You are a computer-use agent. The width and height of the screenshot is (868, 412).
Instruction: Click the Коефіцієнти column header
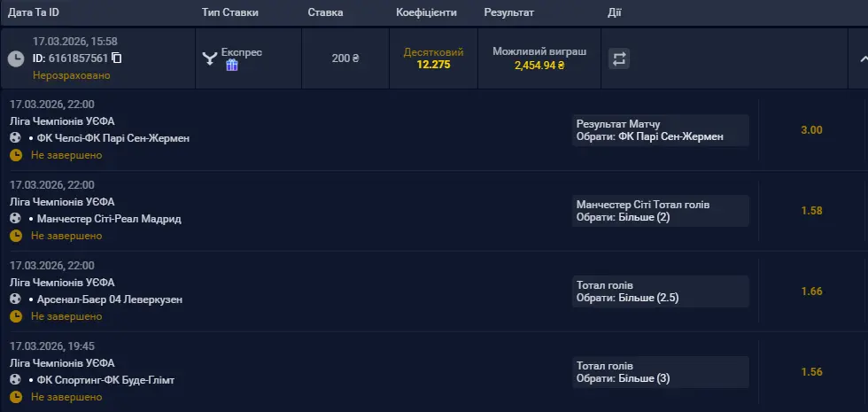coord(427,13)
